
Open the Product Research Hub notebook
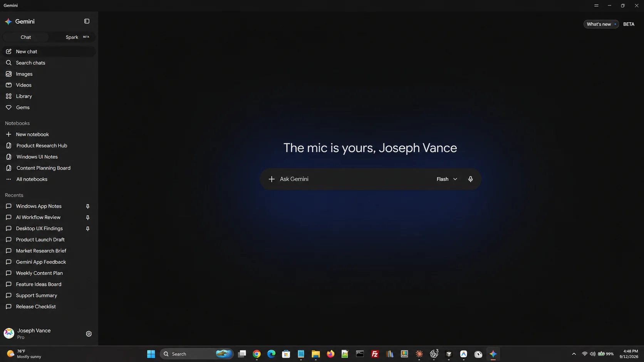pyautogui.click(x=49, y=145)
